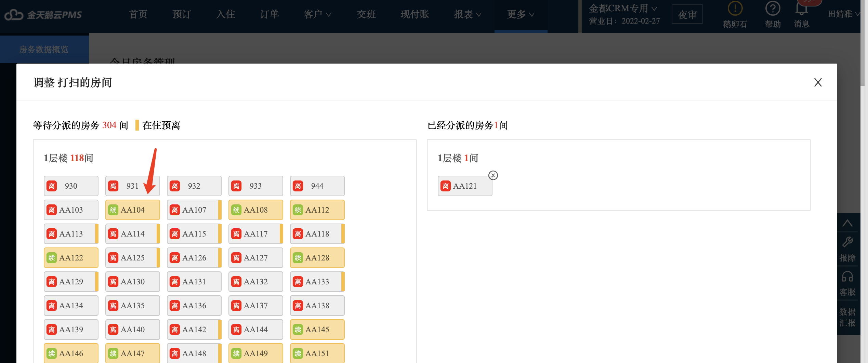This screenshot has width=868, height=363.
Task: Select room AA129 to assign
Action: [x=71, y=282]
